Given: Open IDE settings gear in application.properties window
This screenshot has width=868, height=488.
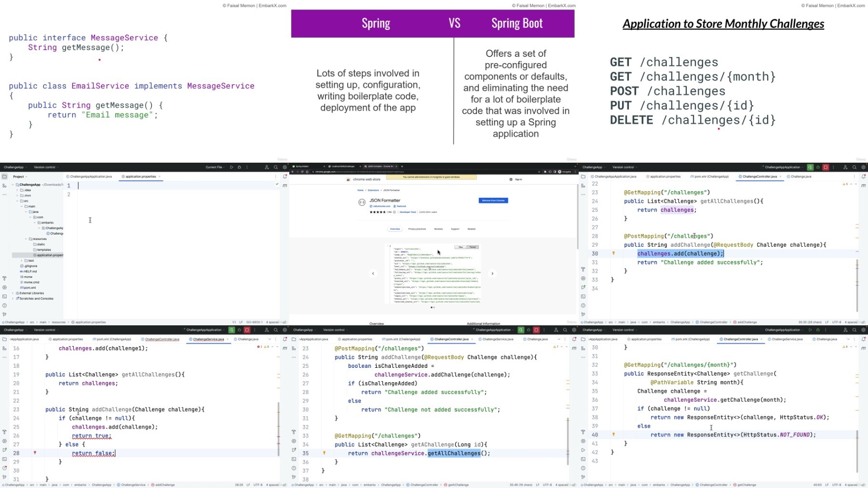Looking at the screenshot, I should click(x=285, y=167).
